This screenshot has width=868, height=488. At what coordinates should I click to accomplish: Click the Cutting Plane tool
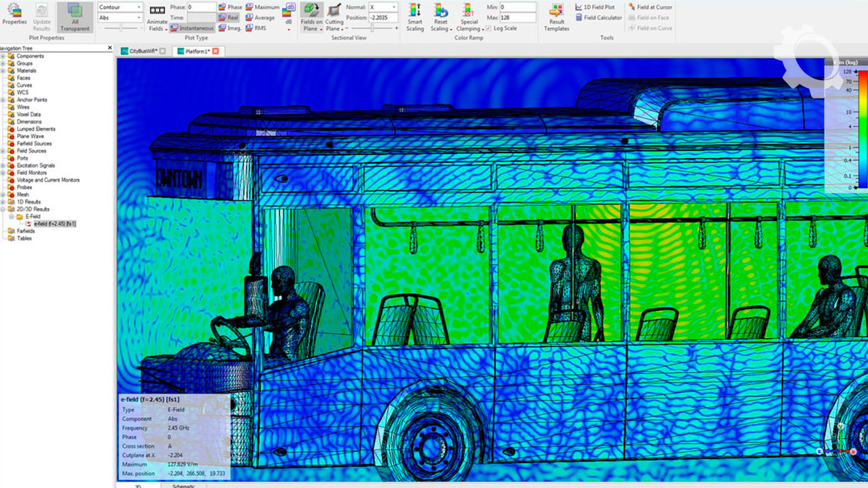(334, 17)
